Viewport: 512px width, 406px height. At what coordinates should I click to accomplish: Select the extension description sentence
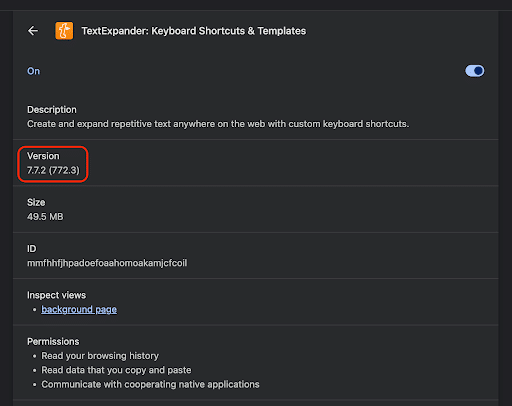tap(218, 124)
